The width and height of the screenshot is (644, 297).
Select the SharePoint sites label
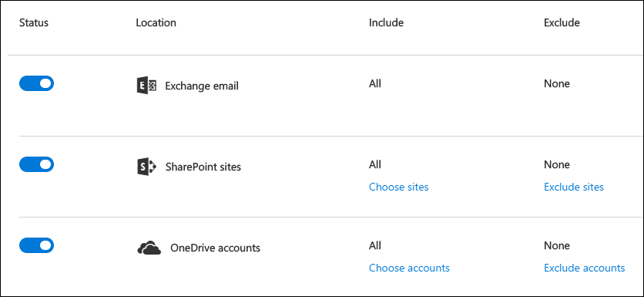[x=203, y=167]
